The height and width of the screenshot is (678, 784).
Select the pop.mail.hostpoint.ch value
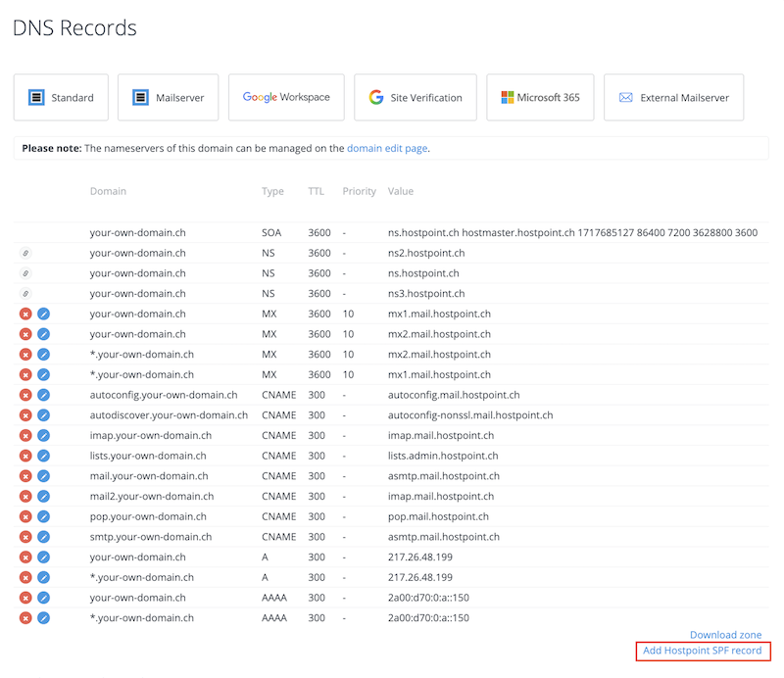pyautogui.click(x=438, y=517)
